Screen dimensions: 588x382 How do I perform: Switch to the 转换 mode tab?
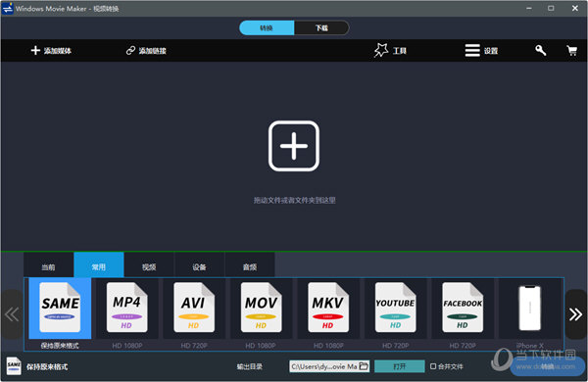tap(267, 27)
